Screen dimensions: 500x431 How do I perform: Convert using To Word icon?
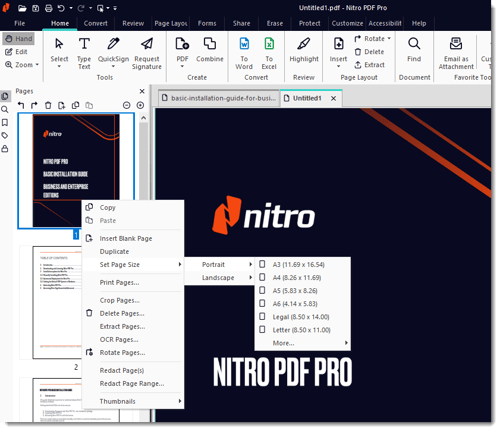click(x=244, y=44)
